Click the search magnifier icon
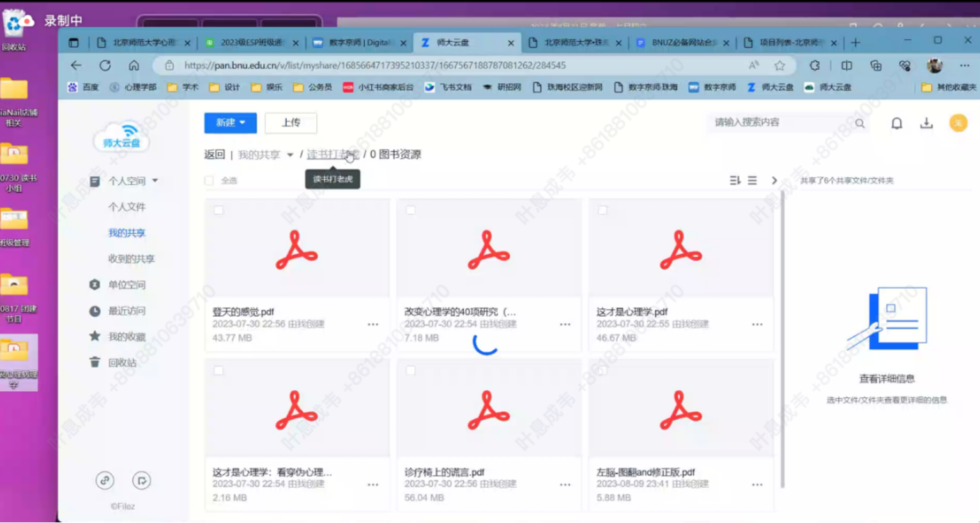 (860, 123)
